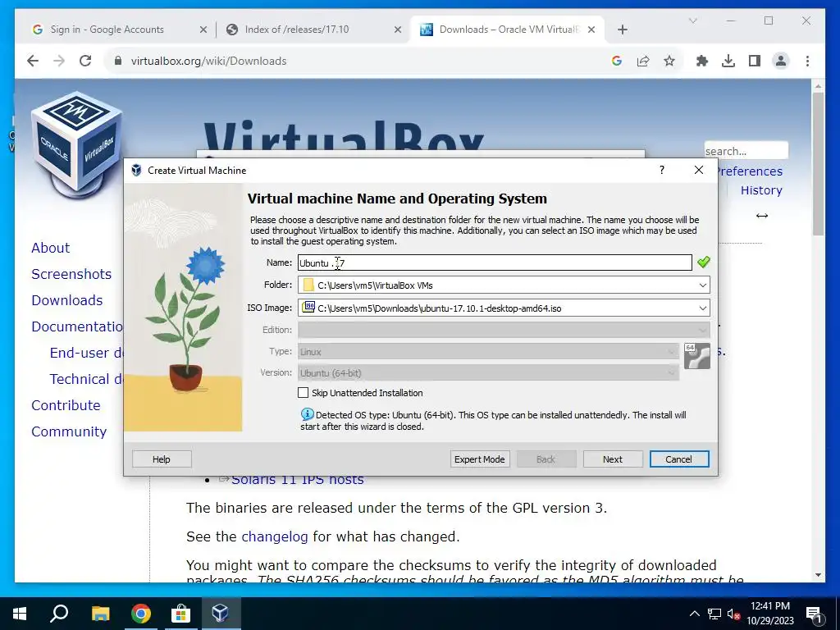Close the Sign in - Google Accounts tab
The width and height of the screenshot is (840, 630).
203,30
